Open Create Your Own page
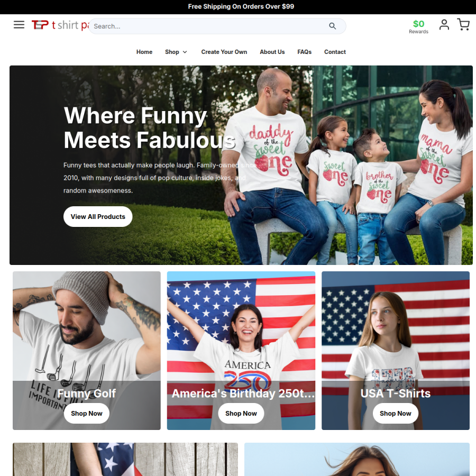 coord(224,52)
